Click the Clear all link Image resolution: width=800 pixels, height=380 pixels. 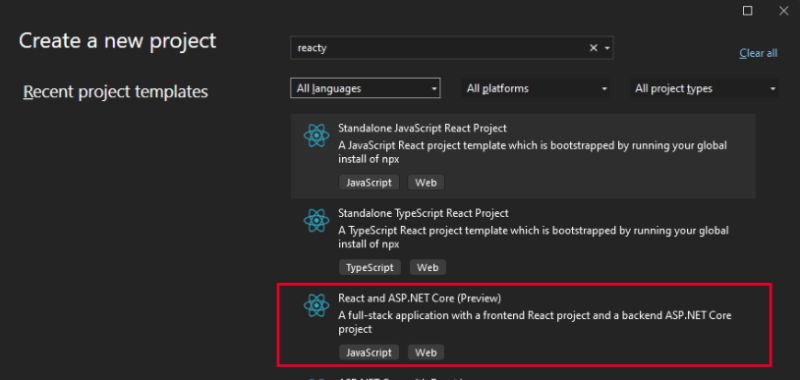[x=758, y=53]
